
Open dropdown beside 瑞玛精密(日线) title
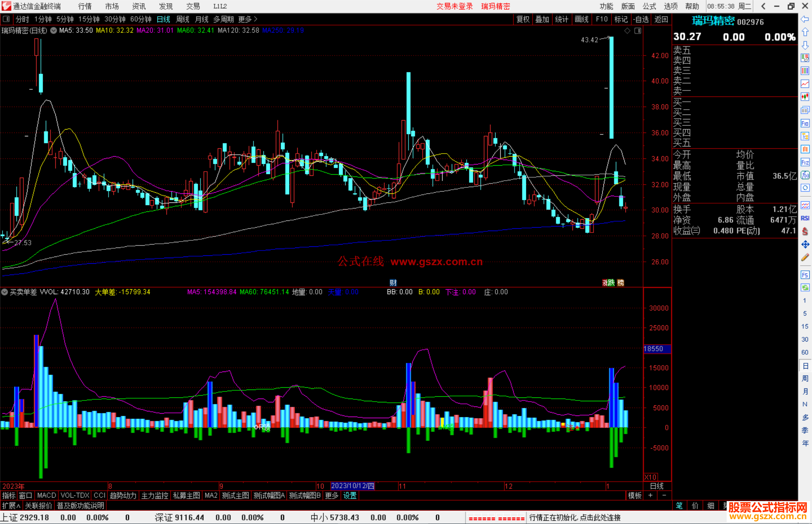pyautogui.click(x=54, y=30)
